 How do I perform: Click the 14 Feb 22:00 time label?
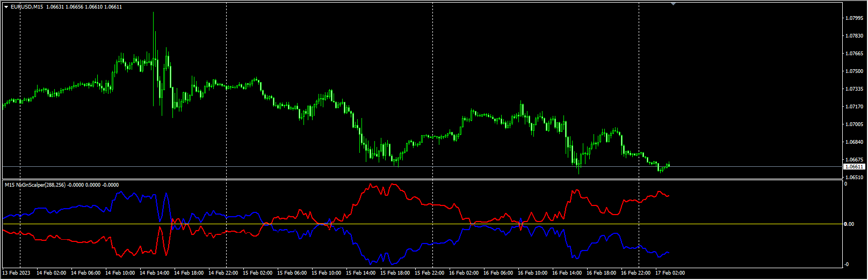pyautogui.click(x=223, y=273)
